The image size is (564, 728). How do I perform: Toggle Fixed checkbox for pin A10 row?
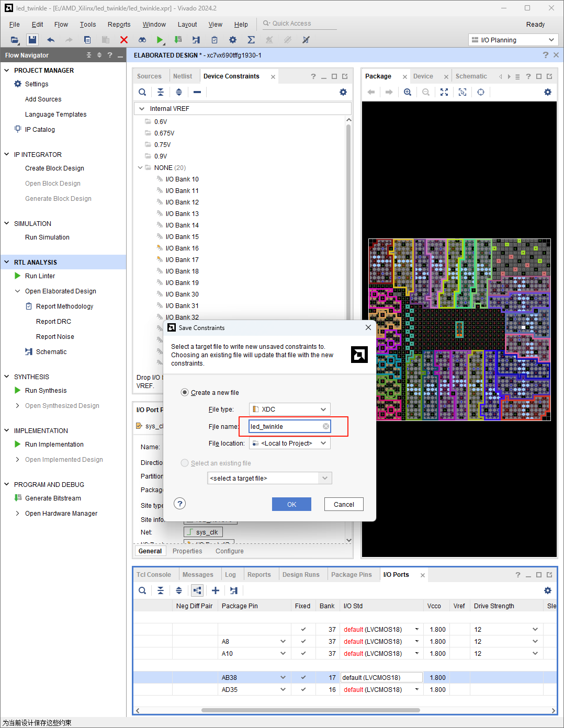click(303, 653)
